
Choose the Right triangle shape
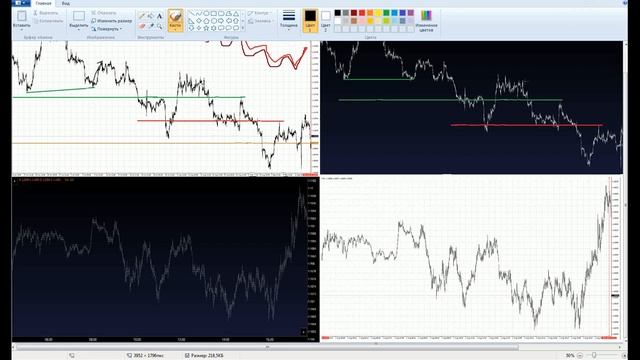point(191,21)
